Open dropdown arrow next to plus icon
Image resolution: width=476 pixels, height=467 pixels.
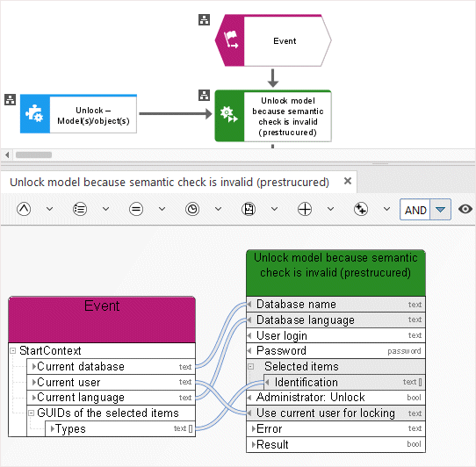(x=330, y=209)
